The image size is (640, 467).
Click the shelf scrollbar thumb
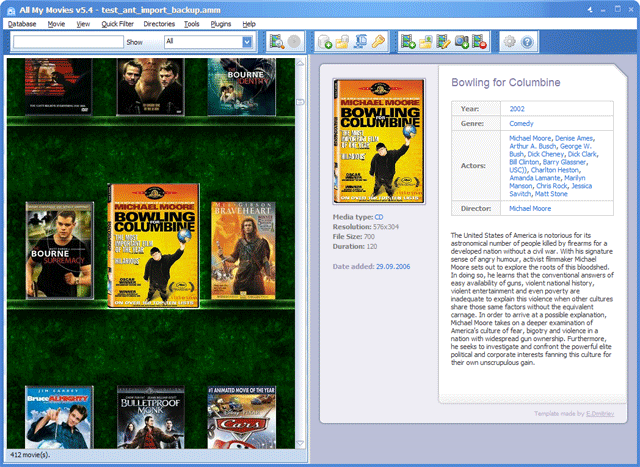[300, 102]
